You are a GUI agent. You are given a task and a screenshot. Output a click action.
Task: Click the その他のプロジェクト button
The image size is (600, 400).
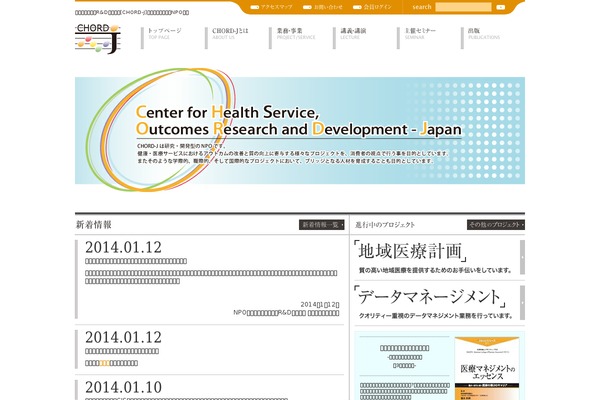(496, 225)
